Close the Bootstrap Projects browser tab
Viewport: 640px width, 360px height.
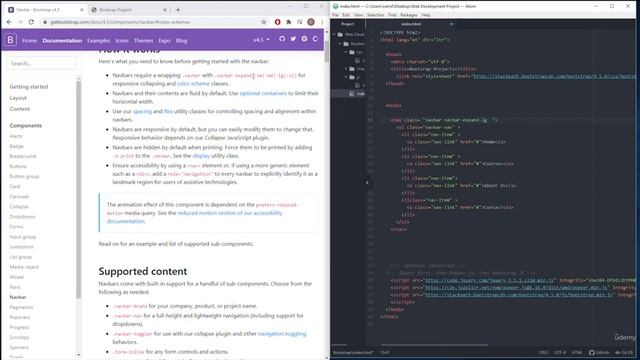[x=165, y=9]
